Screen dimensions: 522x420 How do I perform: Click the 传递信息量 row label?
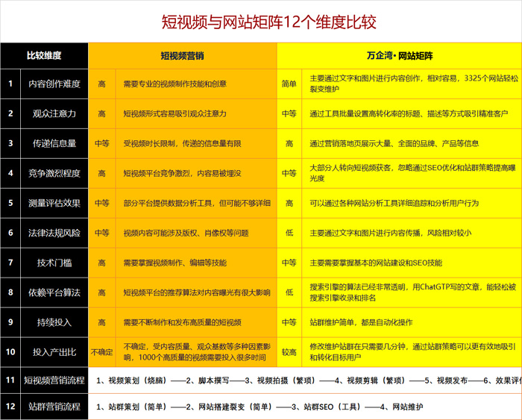click(x=54, y=143)
